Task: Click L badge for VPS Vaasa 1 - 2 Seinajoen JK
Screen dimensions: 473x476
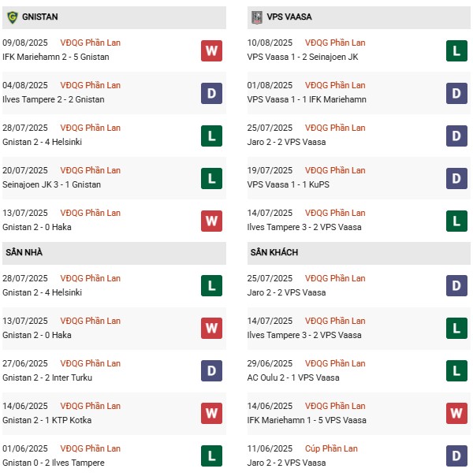Action: pos(457,51)
